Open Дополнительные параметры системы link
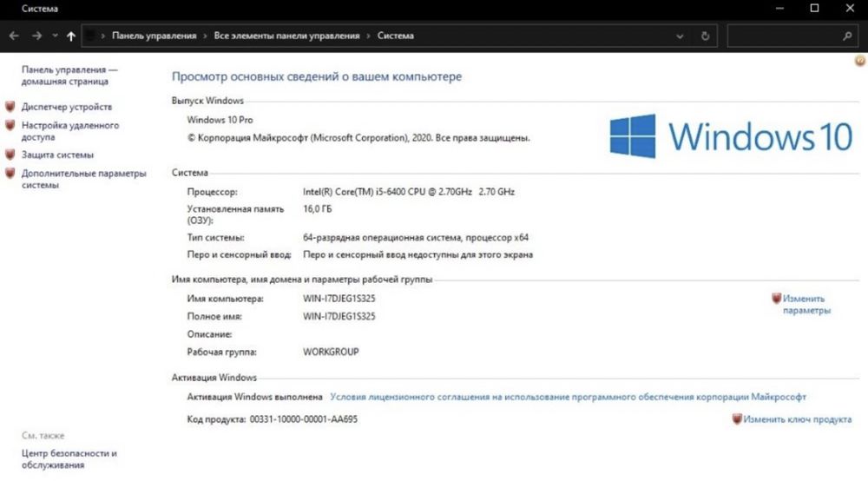Screen dimensions: 868x481 [x=83, y=179]
